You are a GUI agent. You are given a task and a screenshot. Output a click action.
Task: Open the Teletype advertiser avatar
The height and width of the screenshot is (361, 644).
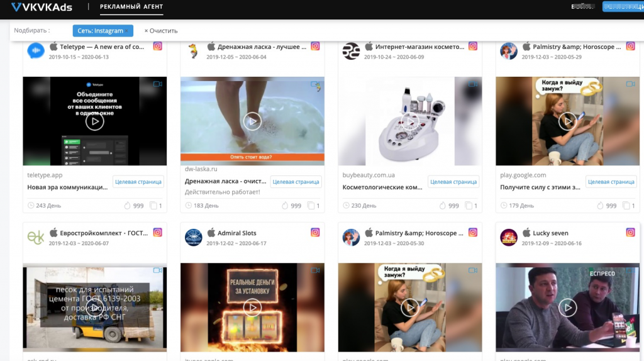(x=36, y=50)
